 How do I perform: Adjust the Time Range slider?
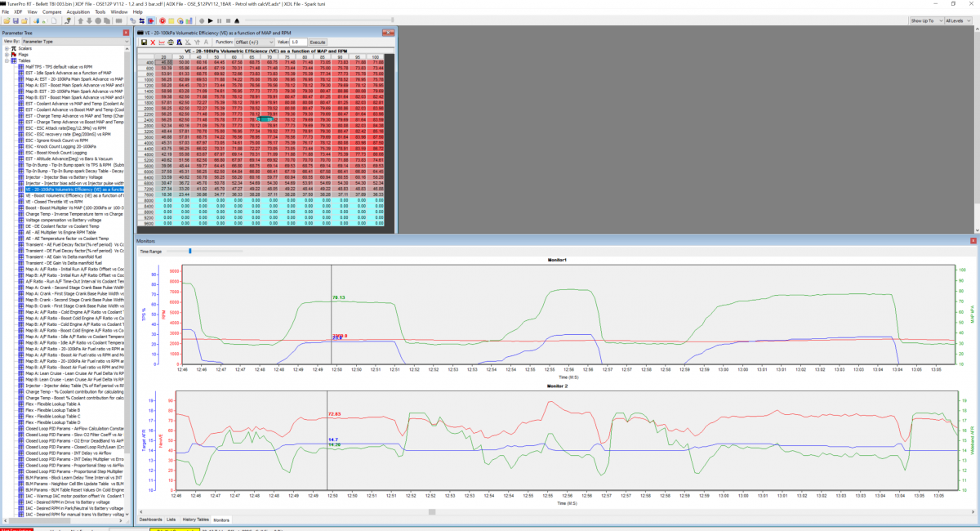coord(190,251)
